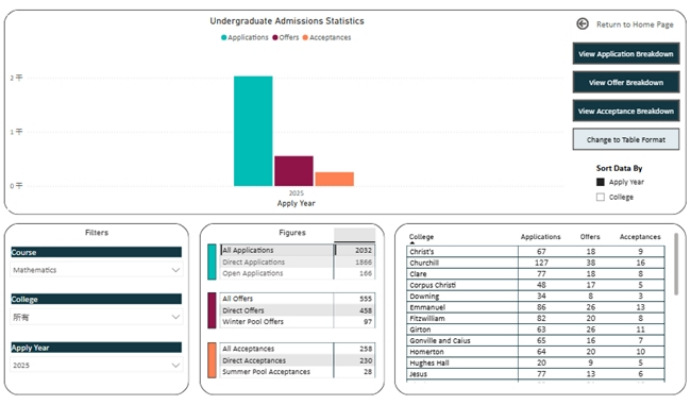Click the teal Applications bar in chart
The height and width of the screenshot is (406, 692).
pyautogui.click(x=253, y=130)
